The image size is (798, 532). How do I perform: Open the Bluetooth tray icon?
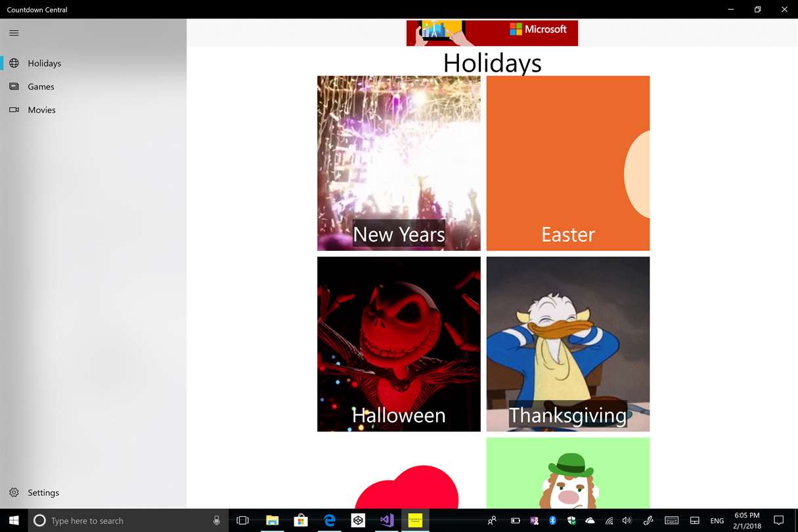point(553,520)
